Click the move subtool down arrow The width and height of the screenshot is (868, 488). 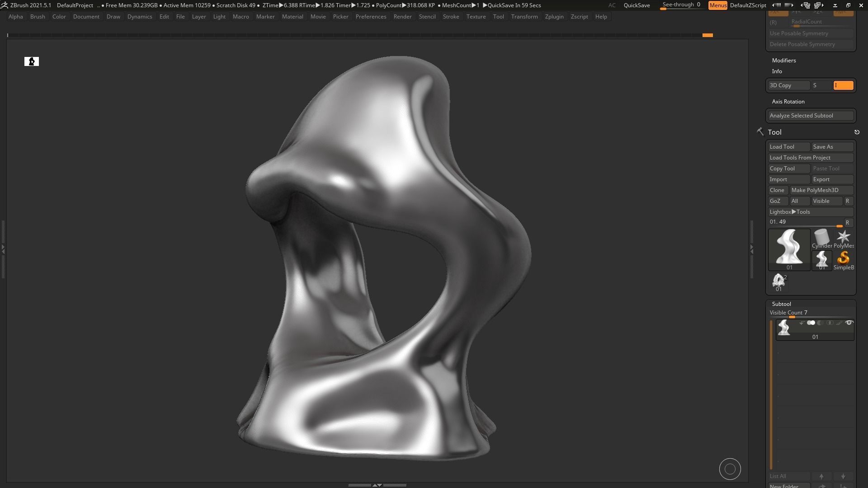pos(843,476)
